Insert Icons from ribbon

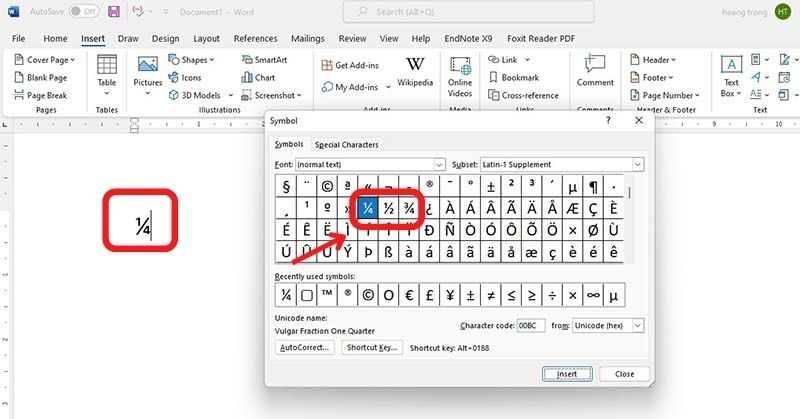click(185, 78)
